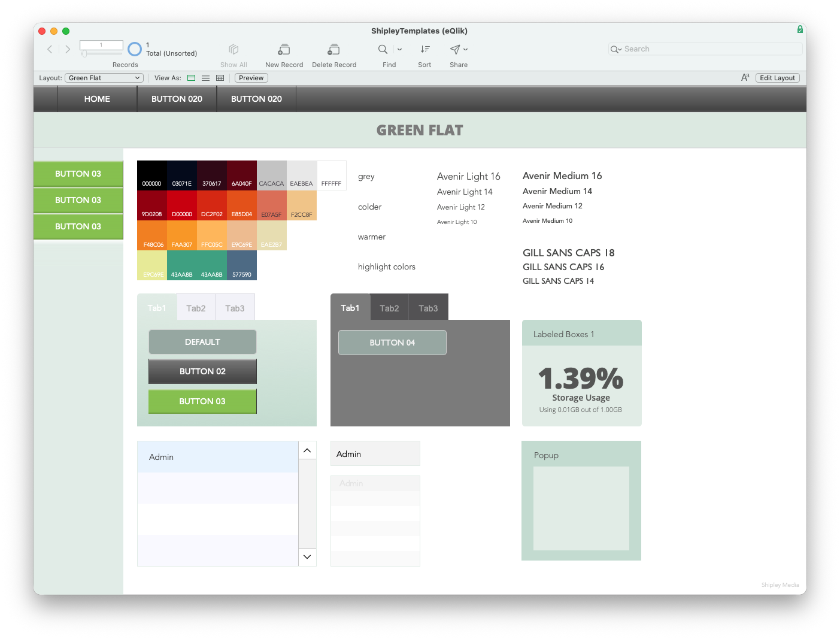Expand the Find options dropdown arrow
Screen dimensions: 840x639
pyautogui.click(x=399, y=49)
